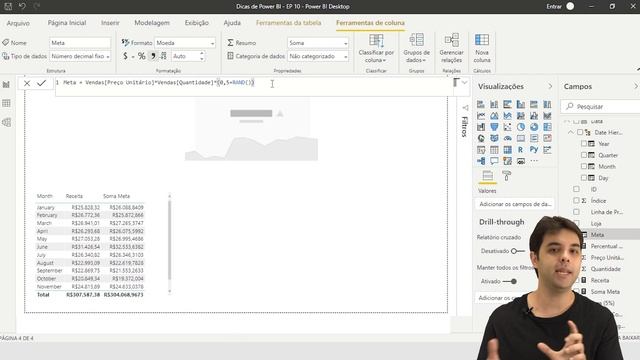Screen dimensions: 640x360
Task: Open the format paint roller pane
Action: [507, 176]
